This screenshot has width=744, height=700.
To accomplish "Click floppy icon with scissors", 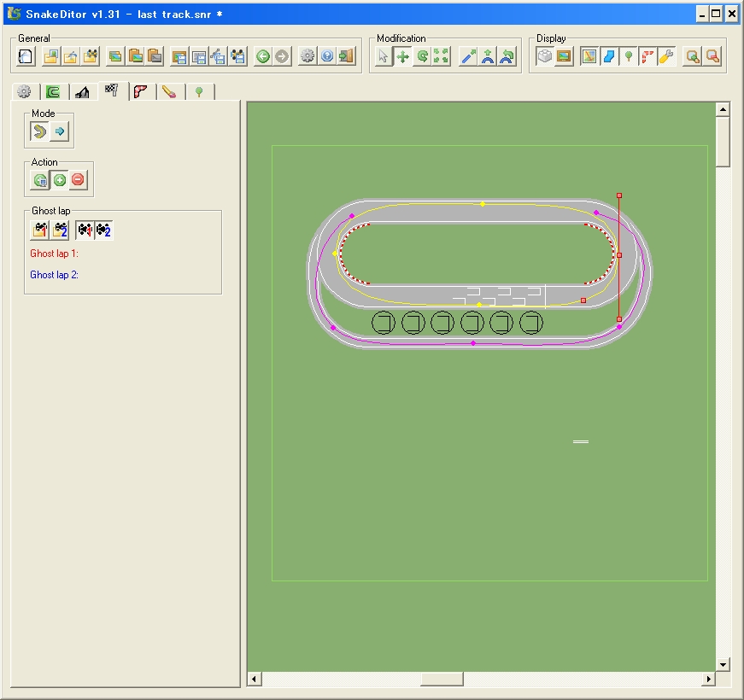I will tap(219, 56).
